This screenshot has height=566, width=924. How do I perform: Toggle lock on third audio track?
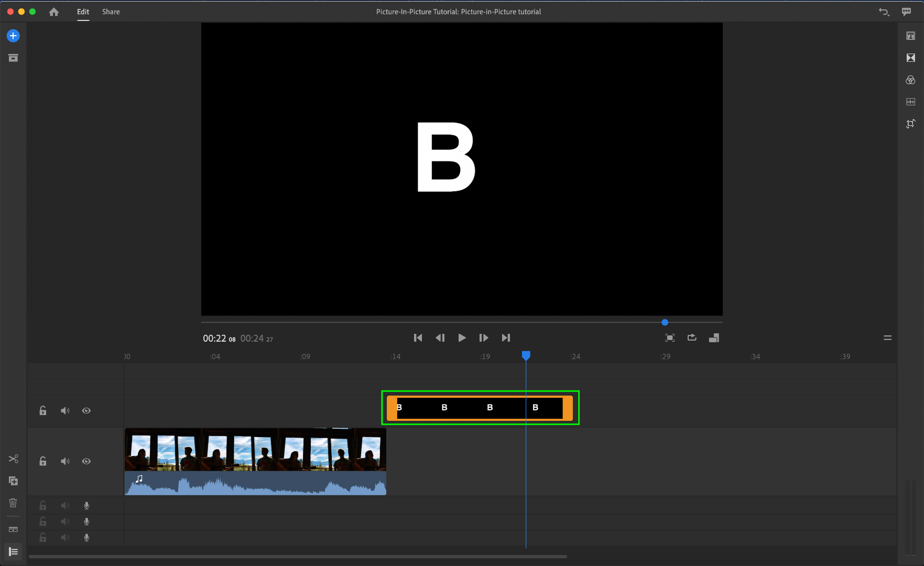click(x=43, y=537)
